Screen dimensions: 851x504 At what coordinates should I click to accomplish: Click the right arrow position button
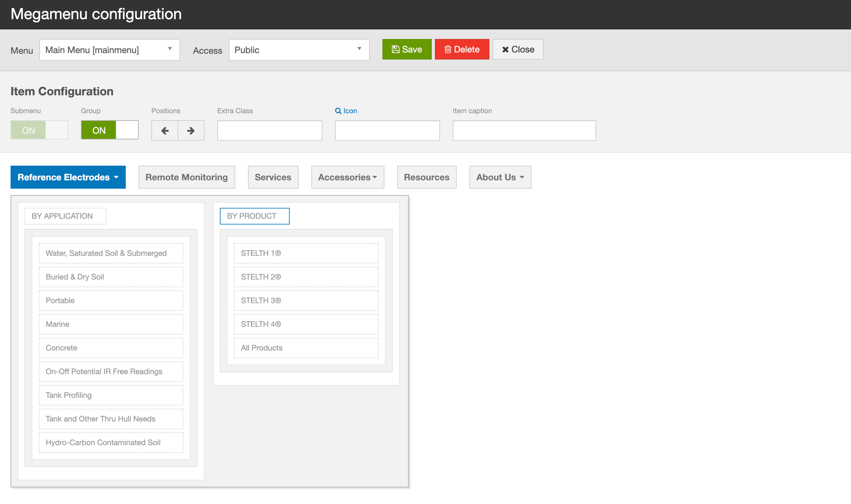coord(191,130)
